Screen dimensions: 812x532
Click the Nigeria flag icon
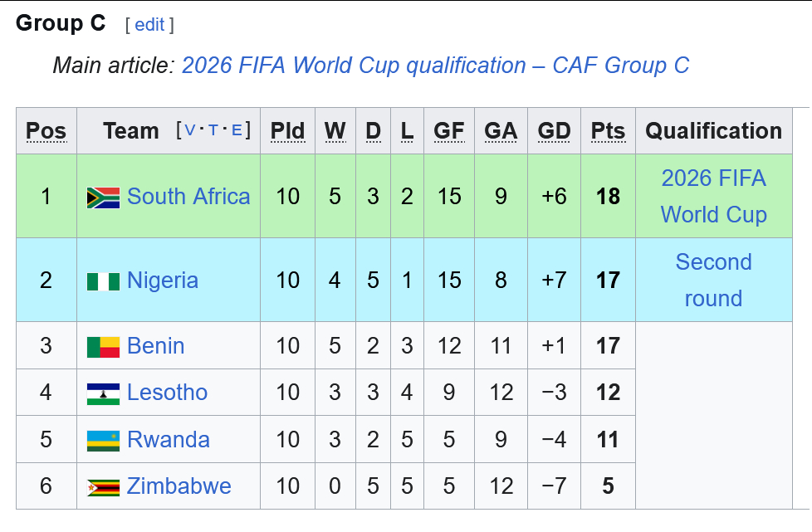pyautogui.click(x=103, y=281)
